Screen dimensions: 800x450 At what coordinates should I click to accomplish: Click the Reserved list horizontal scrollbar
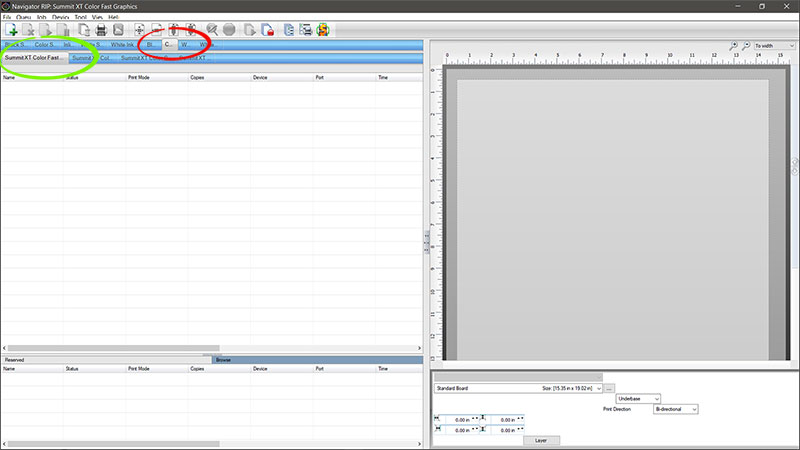[113, 444]
